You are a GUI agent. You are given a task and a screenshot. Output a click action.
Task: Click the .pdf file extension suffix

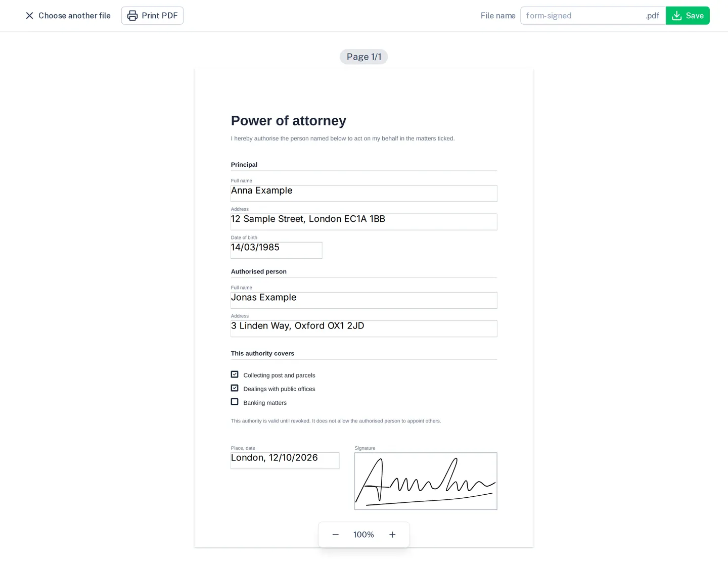[x=653, y=16]
